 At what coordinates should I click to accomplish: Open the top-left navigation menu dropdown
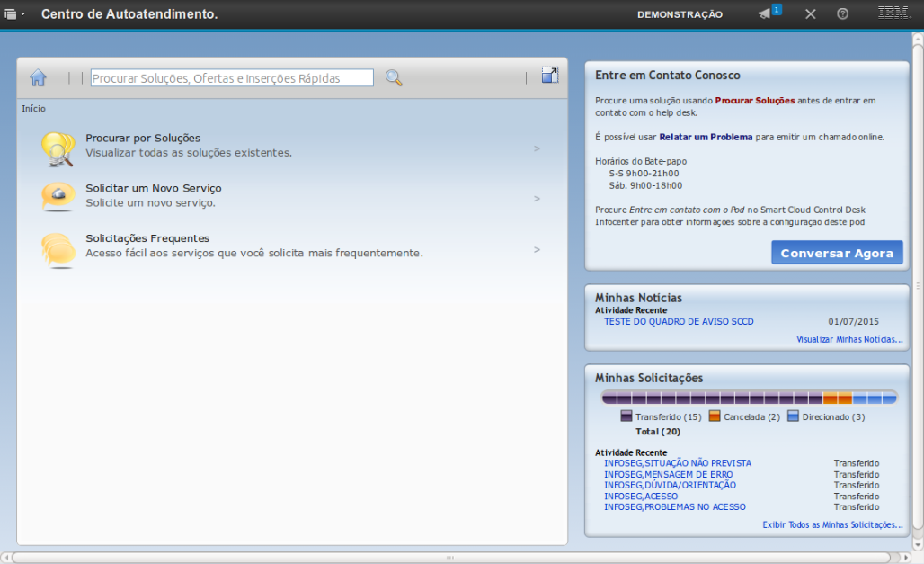click(14, 14)
